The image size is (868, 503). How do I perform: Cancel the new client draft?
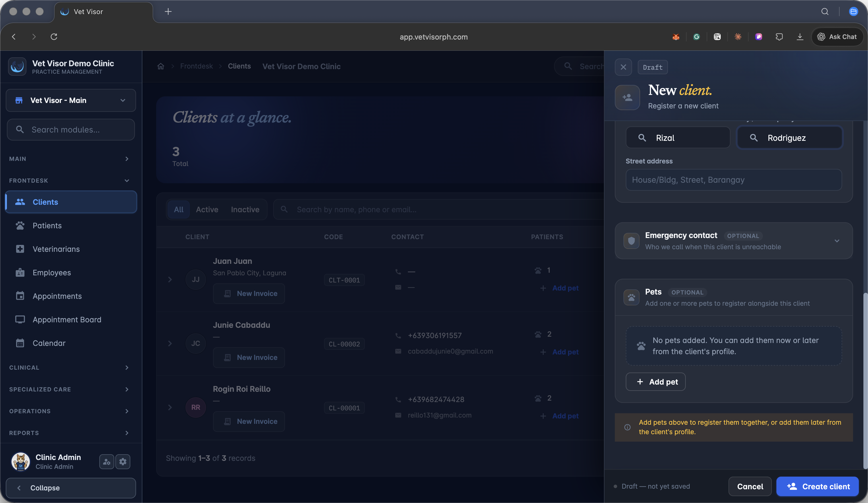pos(750,486)
